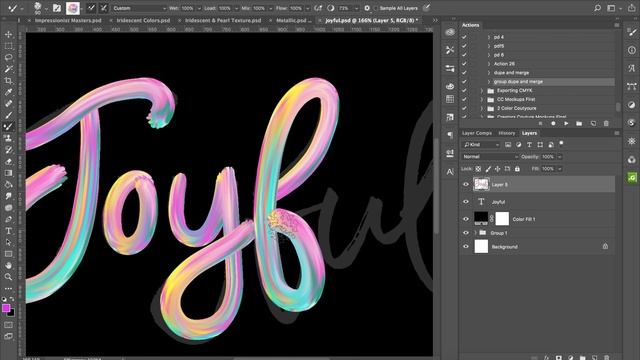The width and height of the screenshot is (640, 360).
Task: Select the Lasso tool
Action: [8, 58]
